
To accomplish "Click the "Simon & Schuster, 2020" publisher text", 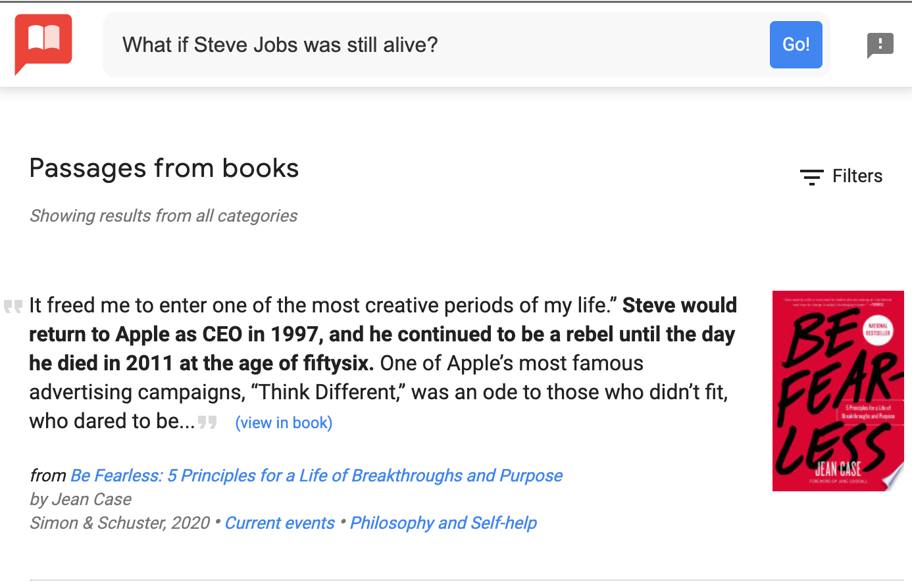I will (x=119, y=523).
